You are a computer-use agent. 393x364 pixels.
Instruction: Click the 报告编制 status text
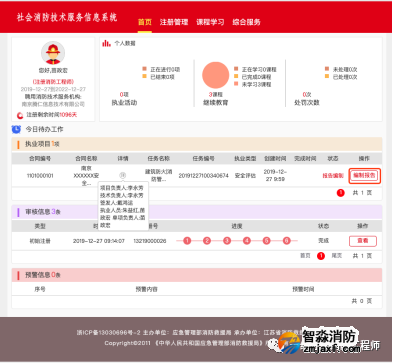(x=333, y=175)
